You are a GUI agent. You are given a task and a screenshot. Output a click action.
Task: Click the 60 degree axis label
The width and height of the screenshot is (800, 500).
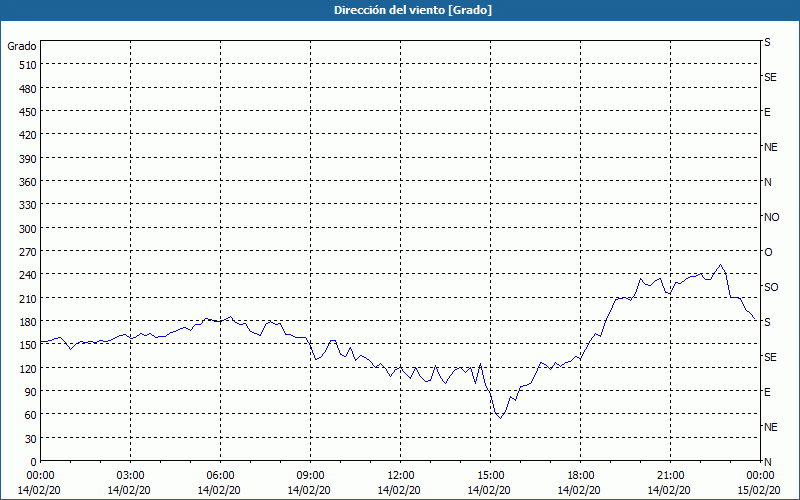click(31, 415)
